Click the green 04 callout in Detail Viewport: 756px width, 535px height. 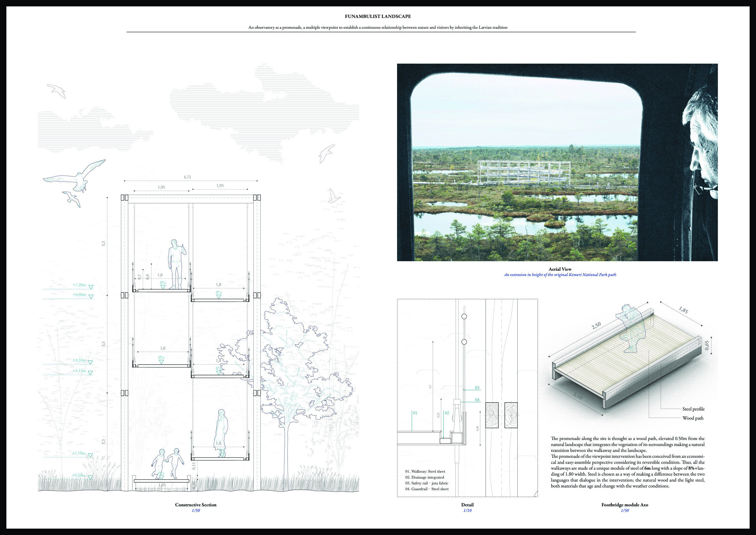[477, 400]
